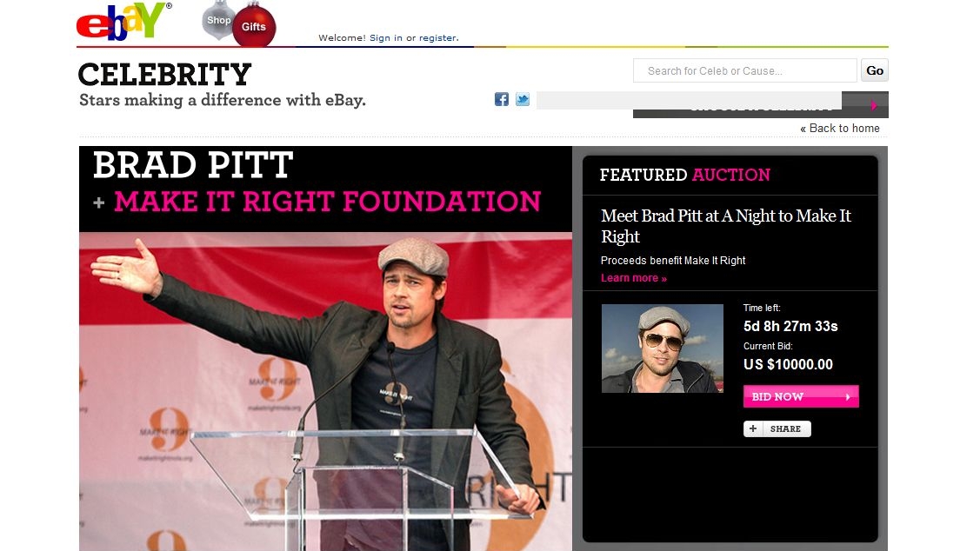Open the Learn more link

(x=634, y=278)
